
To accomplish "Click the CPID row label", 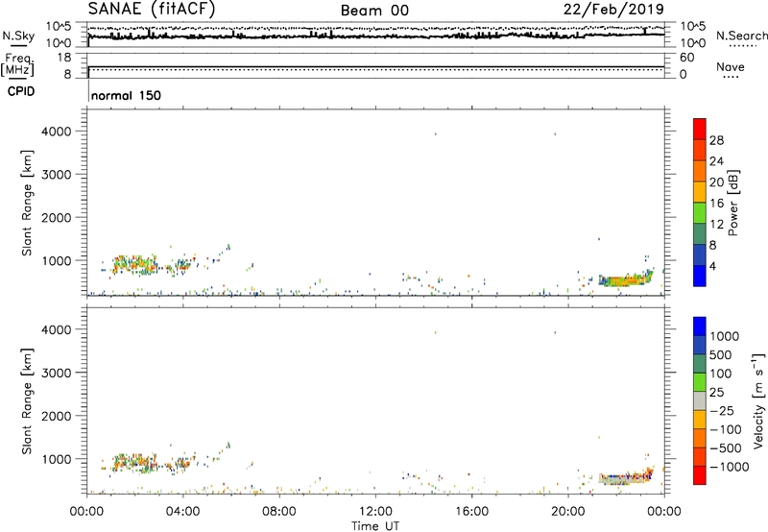I will (21, 91).
